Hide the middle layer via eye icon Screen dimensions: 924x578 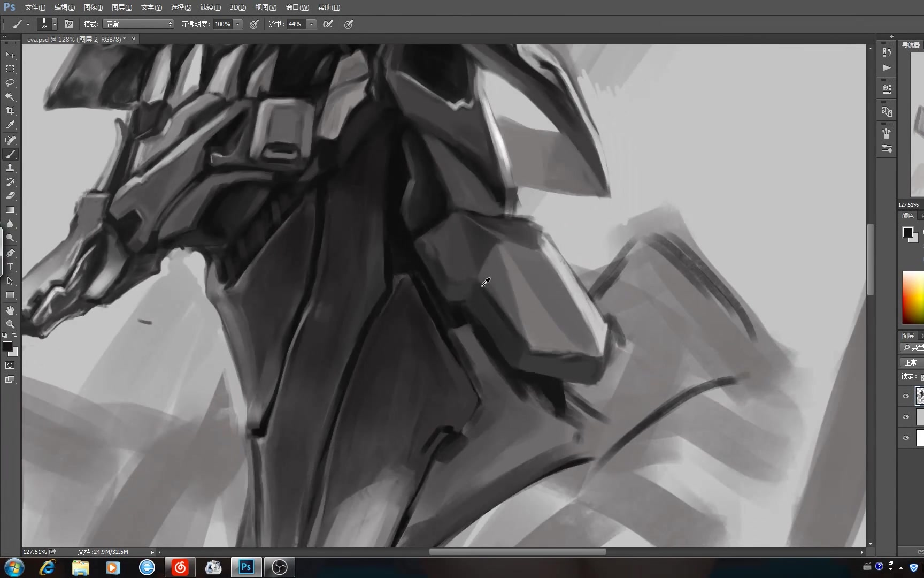pyautogui.click(x=906, y=417)
